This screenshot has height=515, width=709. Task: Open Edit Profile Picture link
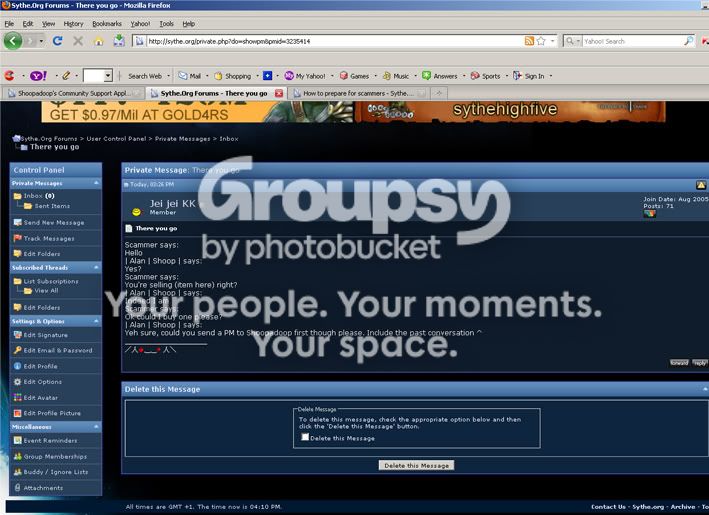[52, 413]
